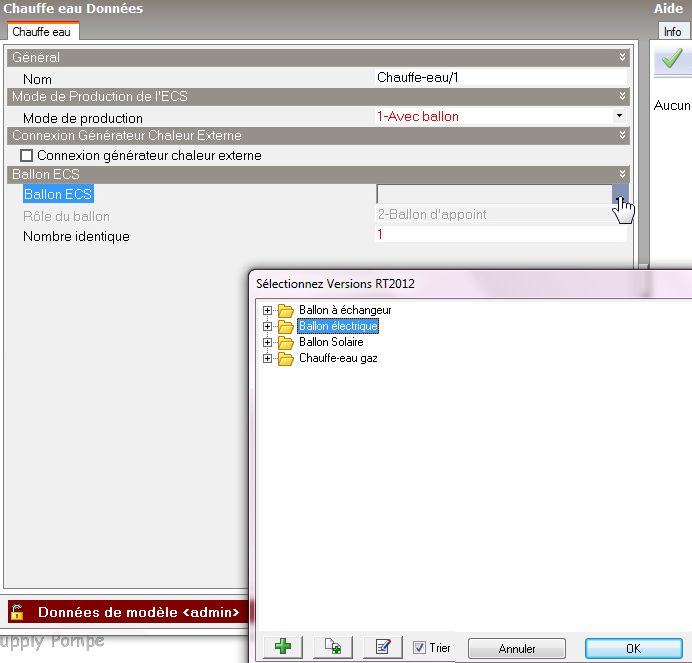The width and height of the screenshot is (692, 663).
Task: Open the Ballon ECS selector dropdown
Action: 620,194
